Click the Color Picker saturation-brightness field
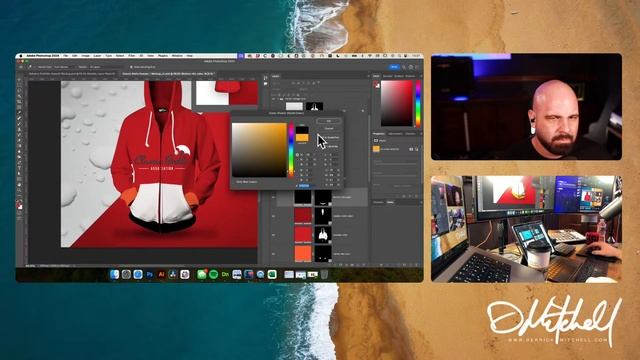 pyautogui.click(x=259, y=150)
